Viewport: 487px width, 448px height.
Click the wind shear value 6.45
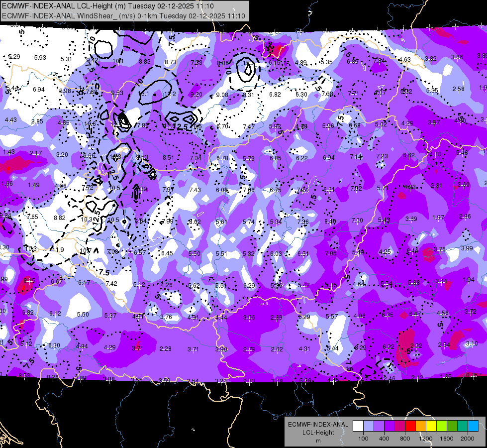(x=167, y=253)
